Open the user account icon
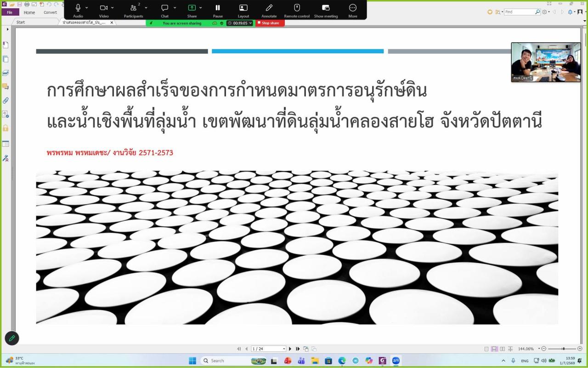This screenshot has width=588, height=368. point(580,12)
